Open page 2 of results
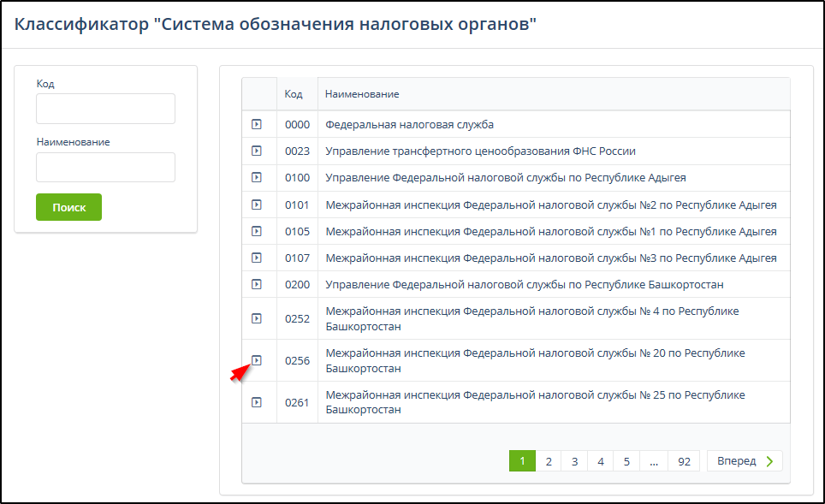 pyautogui.click(x=548, y=461)
